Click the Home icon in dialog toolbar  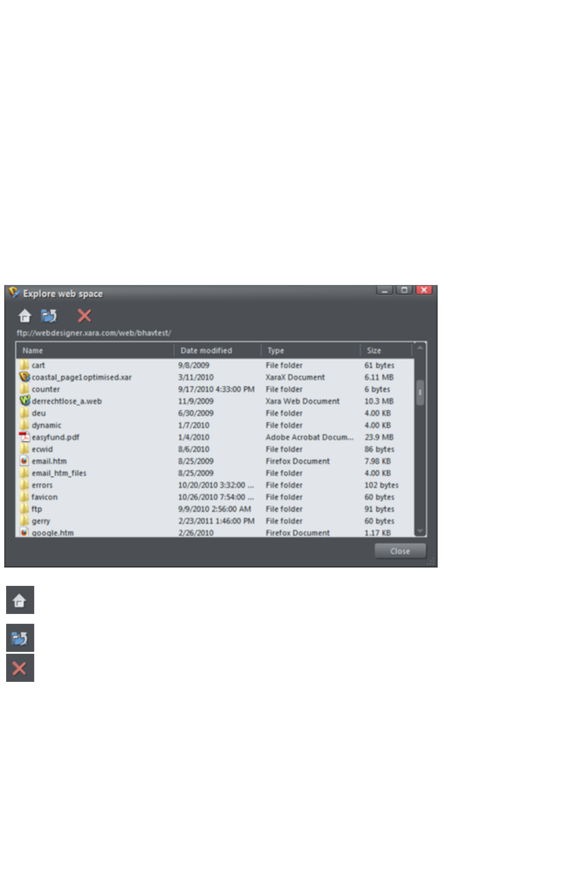click(x=24, y=316)
